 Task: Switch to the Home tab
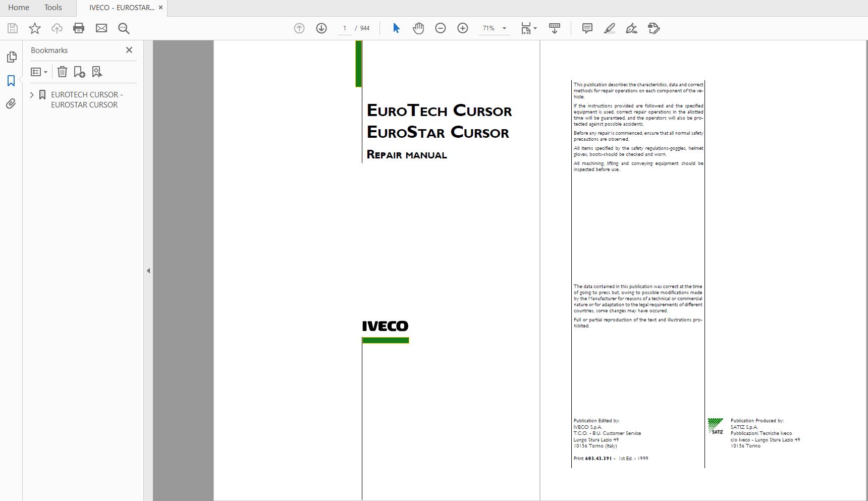click(18, 7)
